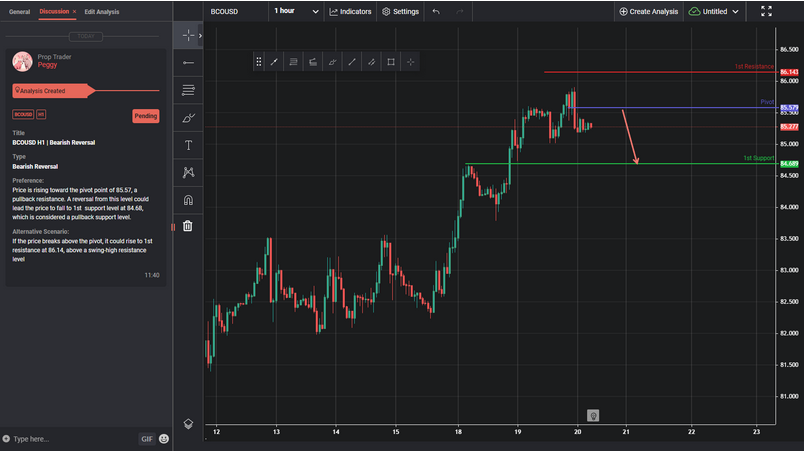Open the Fibonacci levels tool
The height and width of the screenshot is (451, 804).
point(188,90)
